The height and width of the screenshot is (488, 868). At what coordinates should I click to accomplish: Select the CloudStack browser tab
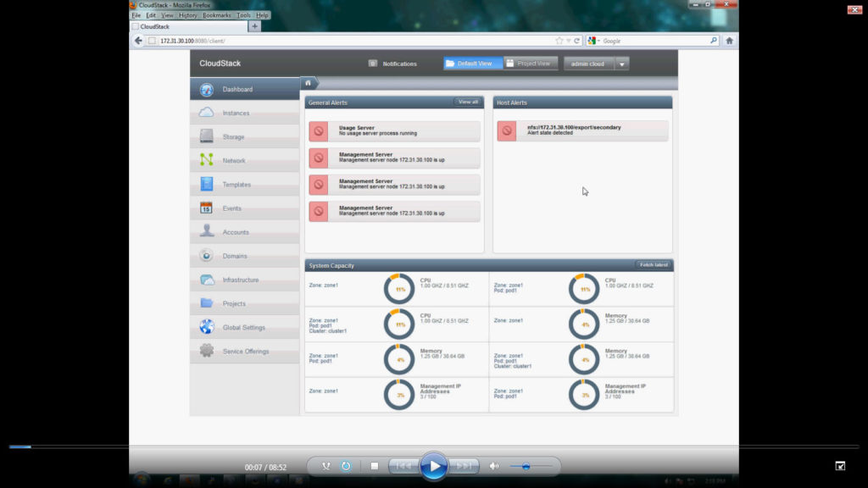(x=189, y=26)
